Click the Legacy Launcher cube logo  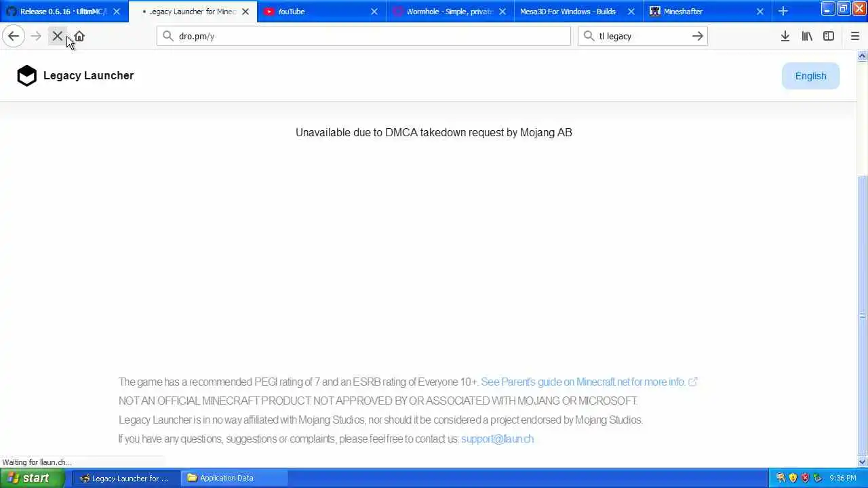pos(26,76)
